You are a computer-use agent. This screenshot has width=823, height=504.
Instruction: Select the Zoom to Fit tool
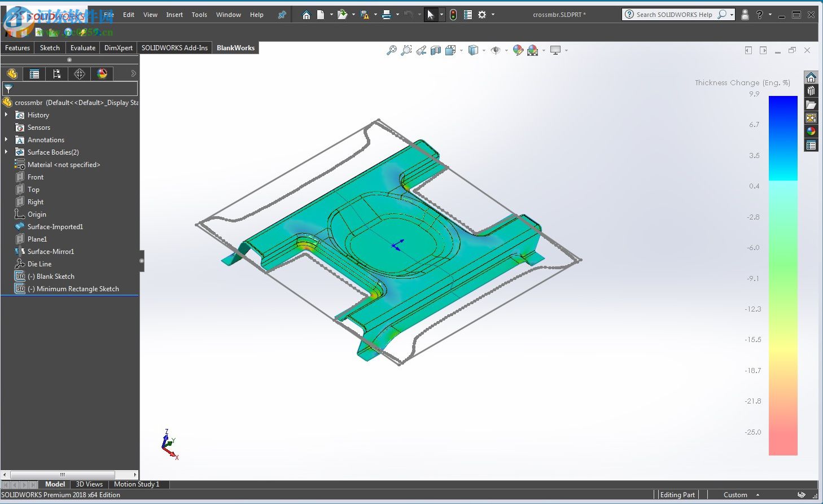(392, 50)
